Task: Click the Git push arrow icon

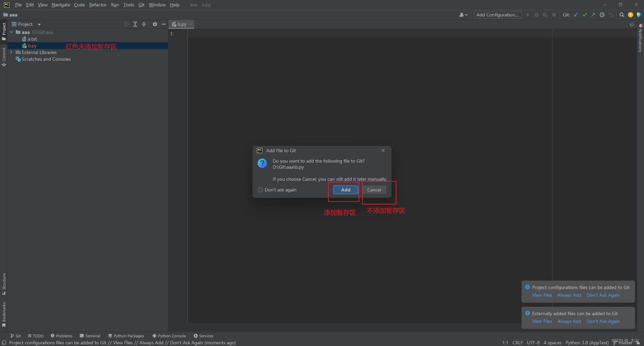Action: click(x=593, y=15)
